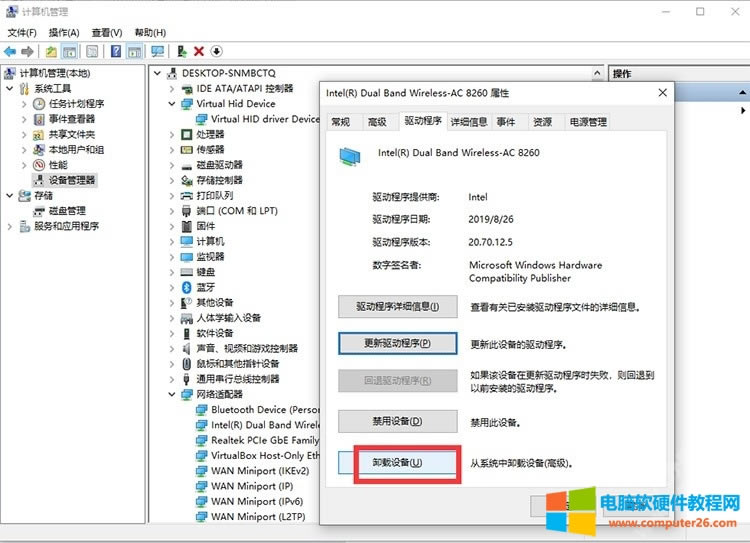The width and height of the screenshot is (750, 543).
Task: Expand the 人体学输入设备 node
Action: pyautogui.click(x=172, y=318)
